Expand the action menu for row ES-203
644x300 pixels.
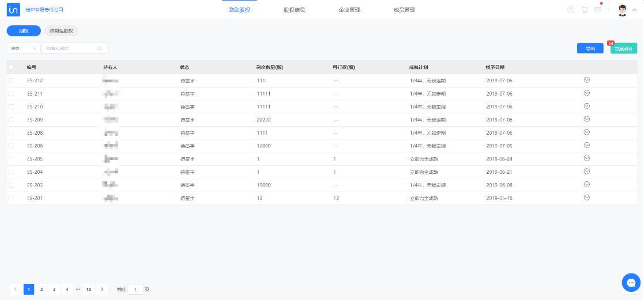point(587,184)
